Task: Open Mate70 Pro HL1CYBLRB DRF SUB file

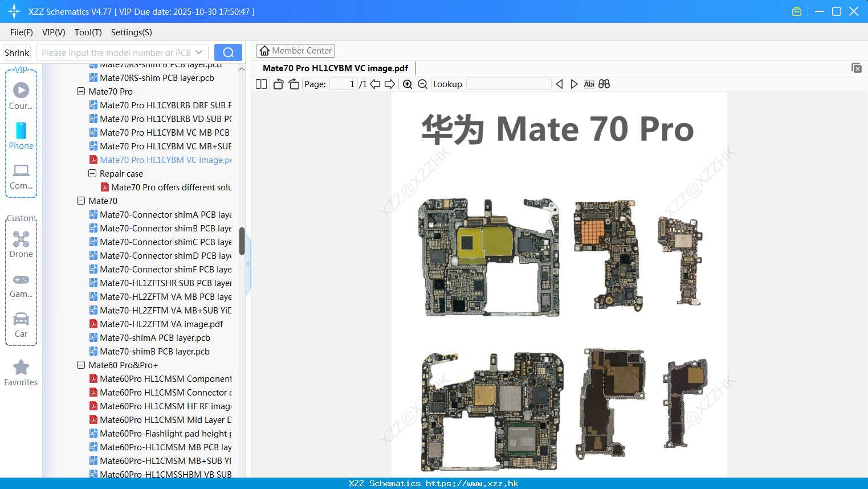Action: (161, 105)
